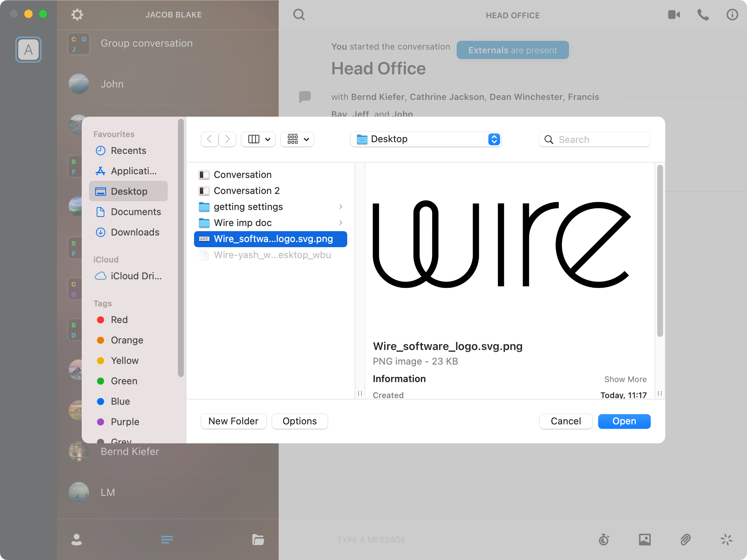Click the search magnifier in Wire header

point(299,15)
